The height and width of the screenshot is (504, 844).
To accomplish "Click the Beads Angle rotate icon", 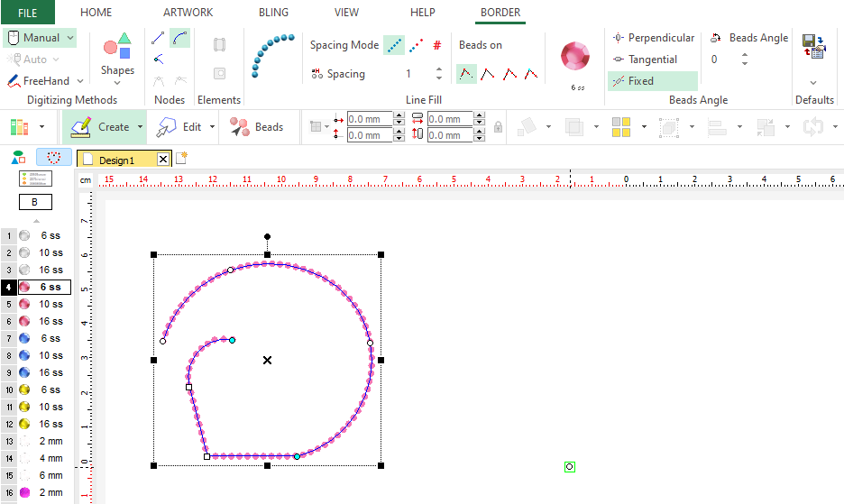I will [x=715, y=38].
